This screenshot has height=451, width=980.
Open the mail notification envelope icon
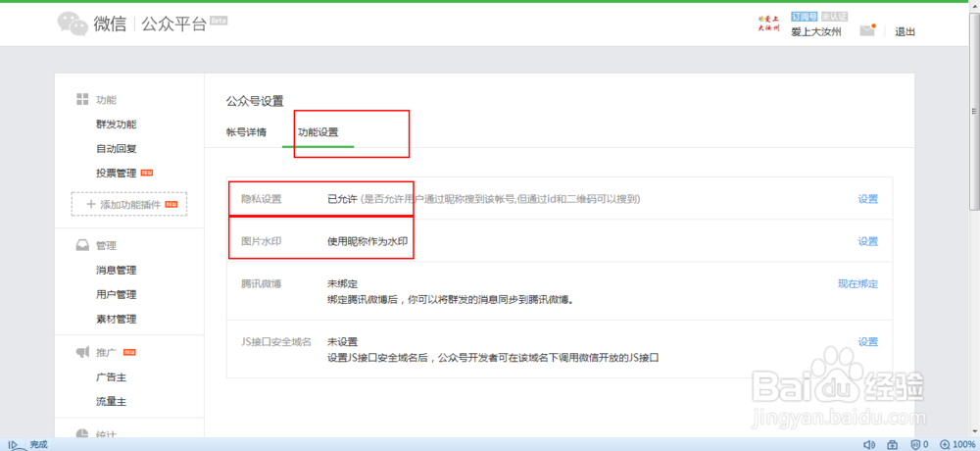(x=867, y=30)
